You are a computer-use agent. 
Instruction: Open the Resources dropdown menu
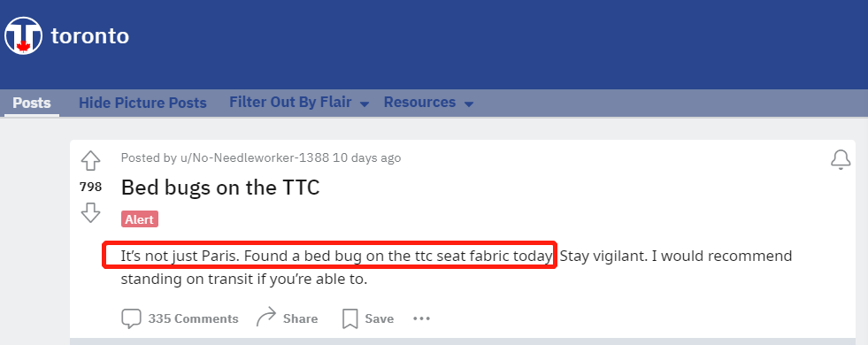(x=428, y=103)
